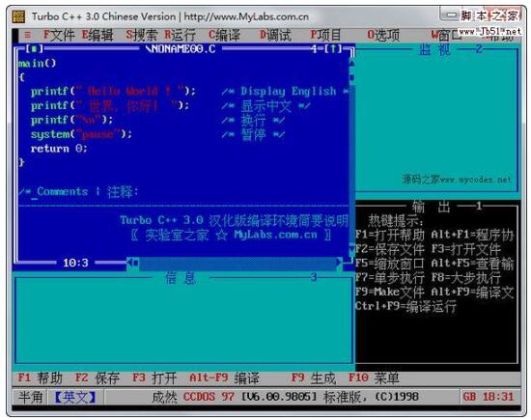Close NONAME00.C with the [■] box
This screenshot has height=420, width=531.
[x=34, y=49]
